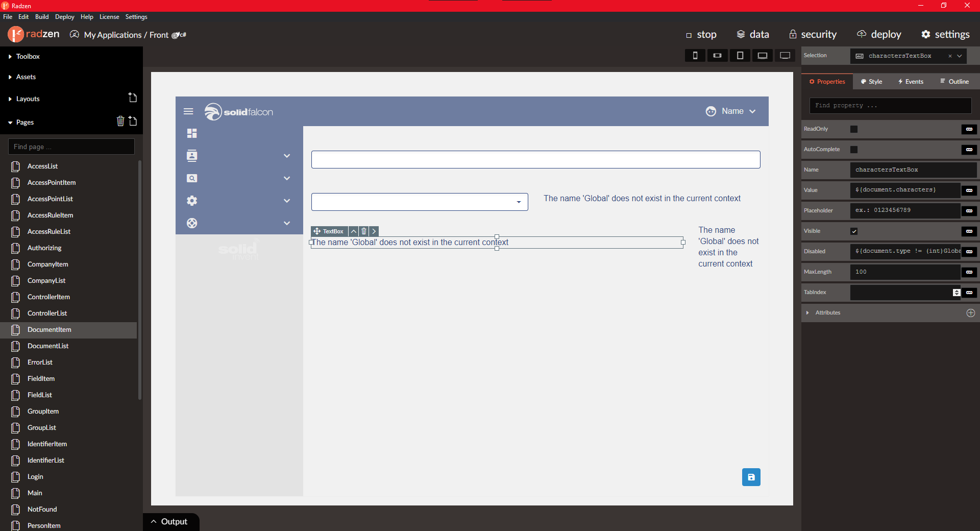Viewport: 980px width, 531px height.
Task: Open the data section in the top toolbar
Action: 752,34
